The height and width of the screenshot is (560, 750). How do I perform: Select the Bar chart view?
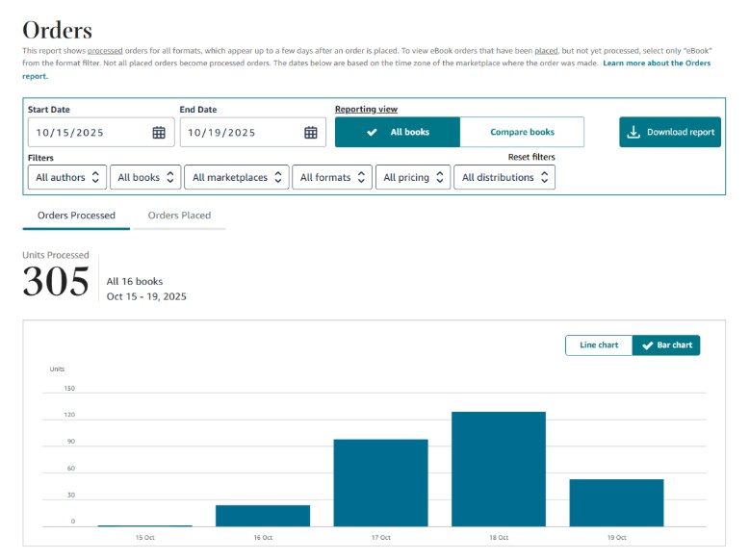(666, 345)
